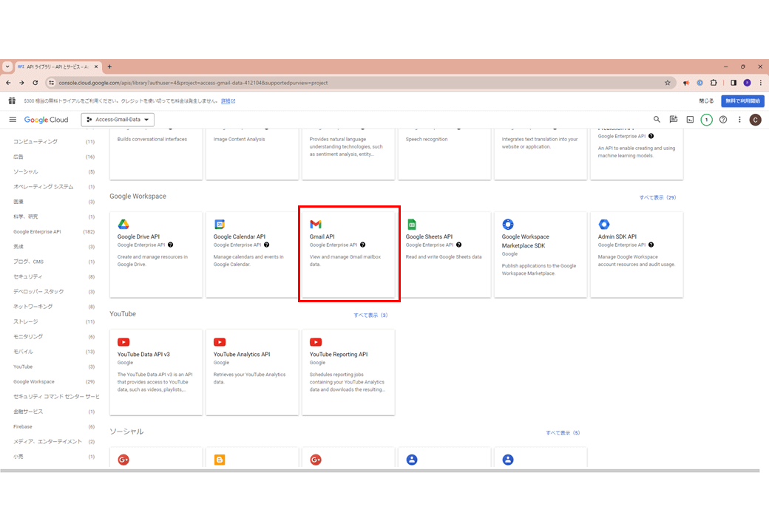The height and width of the screenshot is (532, 769).
Task: Dismiss the trial banner with 閉じる
Action: (706, 101)
